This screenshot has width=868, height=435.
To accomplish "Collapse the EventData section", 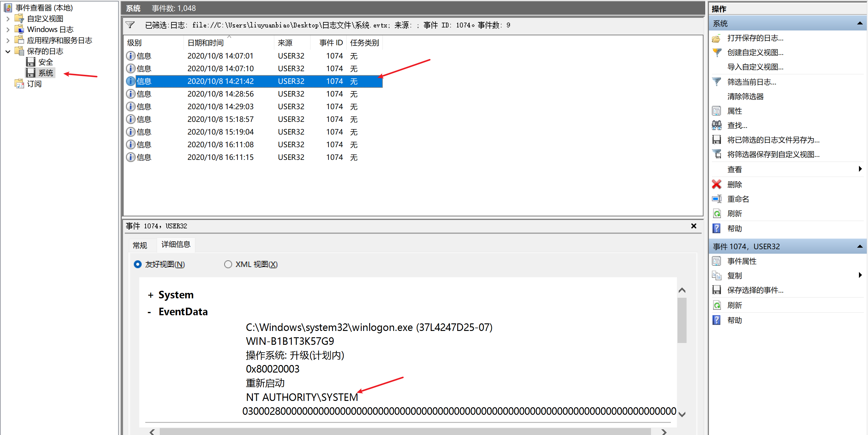I will pos(149,312).
